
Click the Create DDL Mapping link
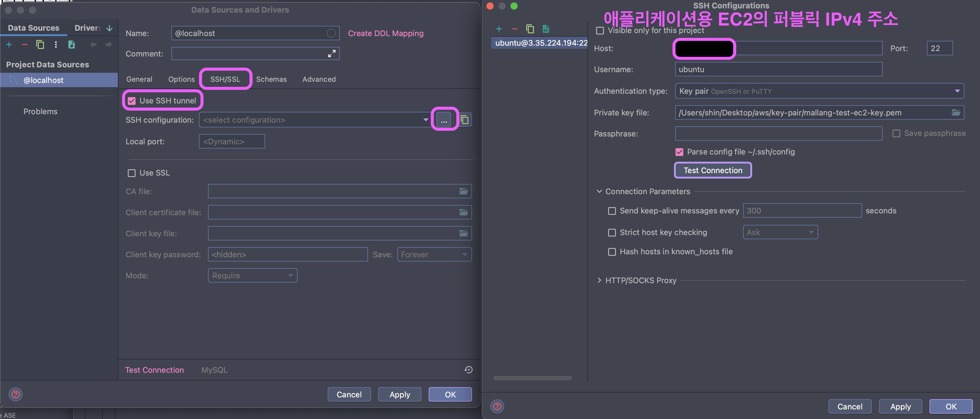pyautogui.click(x=385, y=33)
